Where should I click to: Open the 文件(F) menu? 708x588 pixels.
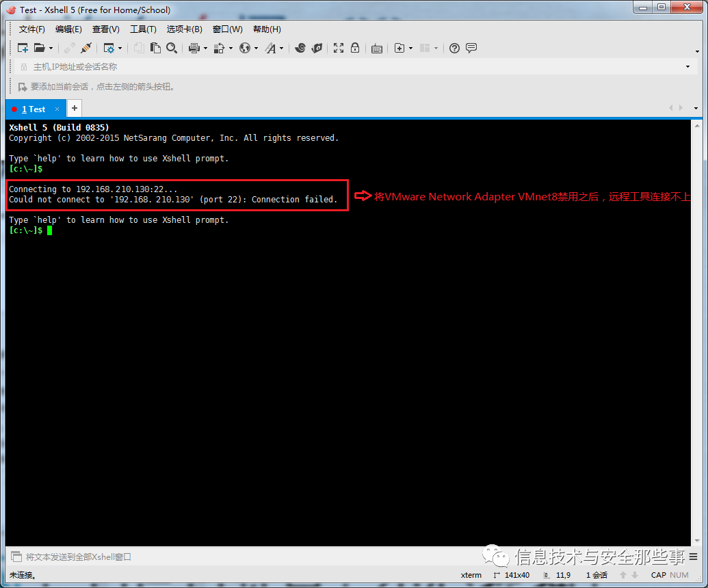(32, 29)
